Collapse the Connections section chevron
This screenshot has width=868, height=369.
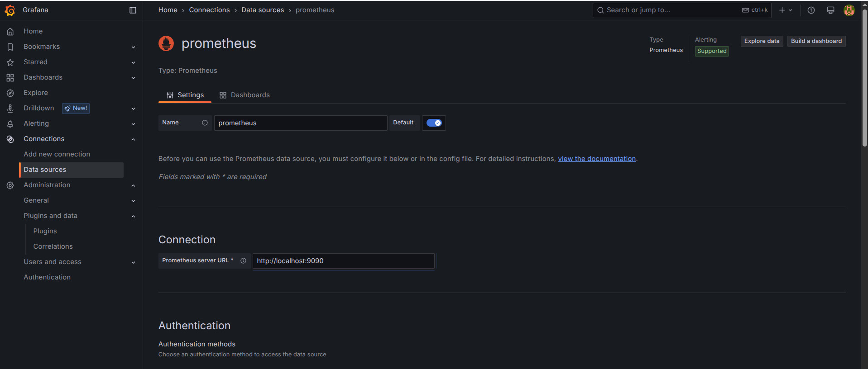133,139
